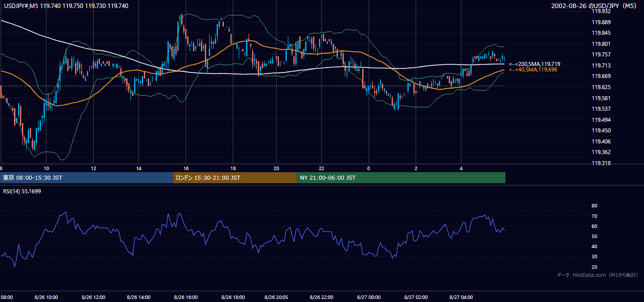This screenshot has height=302, width=644.
Task: Select the NY 21:00-06:00 JST session bar
Action: (401, 178)
